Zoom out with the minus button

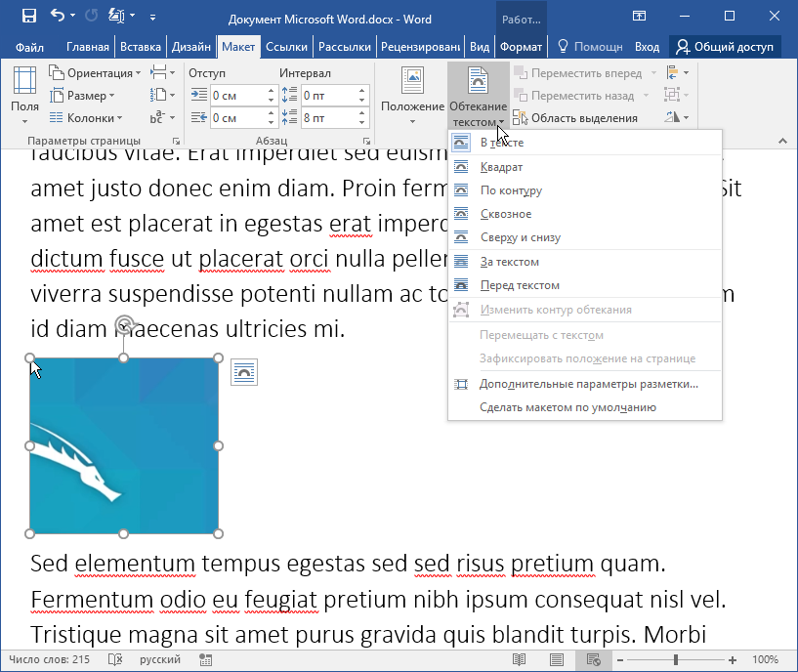click(619, 660)
